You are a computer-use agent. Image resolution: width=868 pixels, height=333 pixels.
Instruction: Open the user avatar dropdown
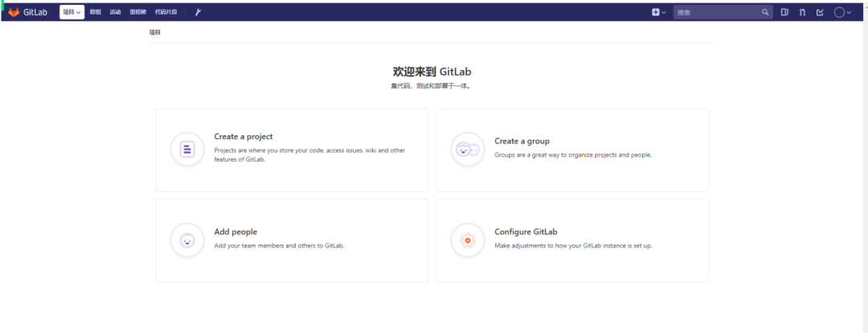[842, 12]
